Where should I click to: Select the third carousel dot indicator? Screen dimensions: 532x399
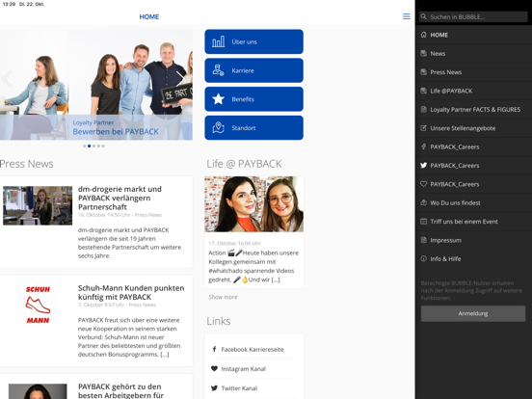pyautogui.click(x=94, y=146)
